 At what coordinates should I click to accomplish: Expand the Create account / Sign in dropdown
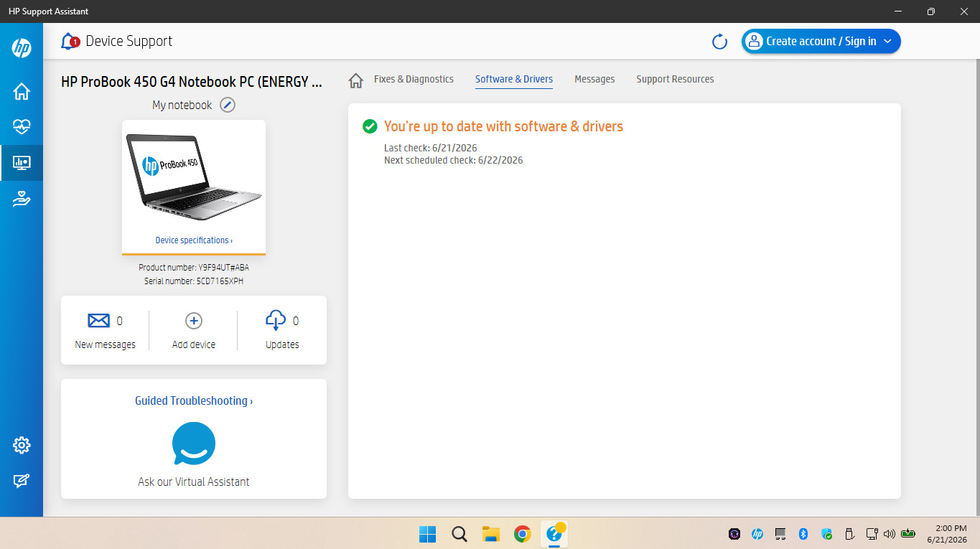coord(821,42)
